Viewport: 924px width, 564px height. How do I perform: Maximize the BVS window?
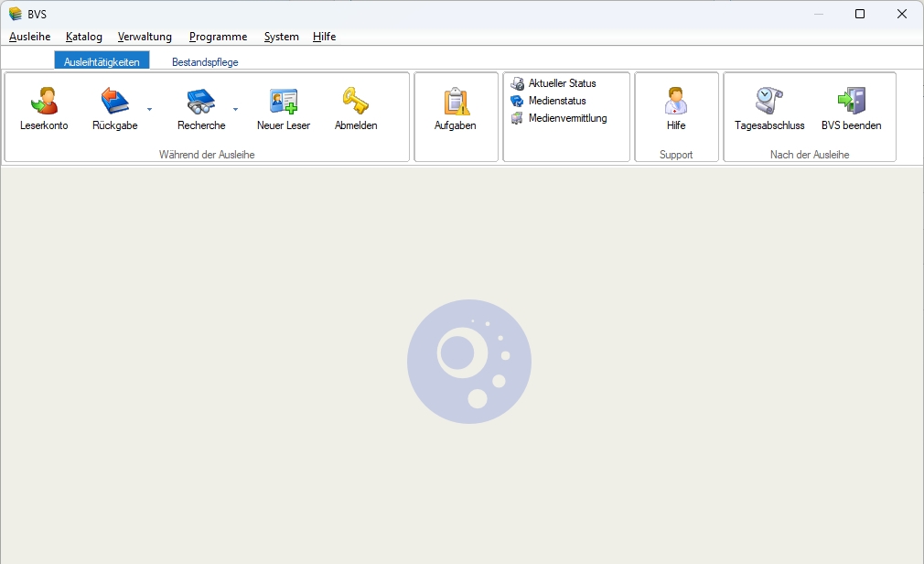click(x=860, y=14)
